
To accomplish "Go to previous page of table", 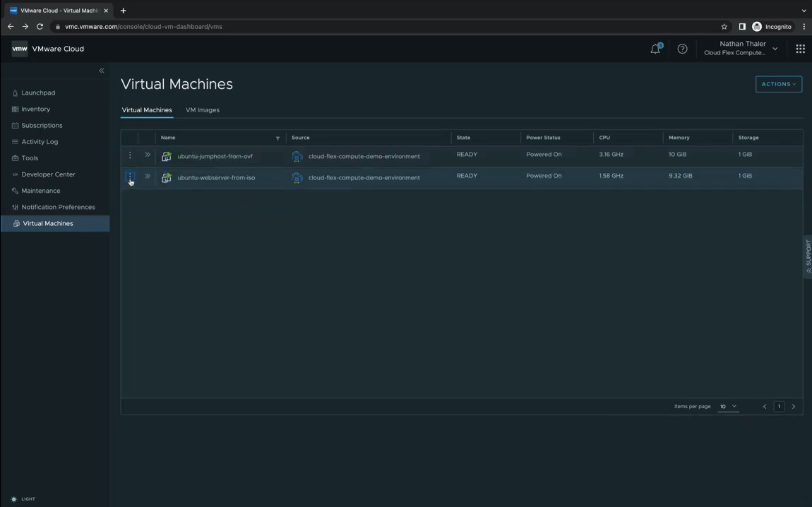I will tap(765, 407).
